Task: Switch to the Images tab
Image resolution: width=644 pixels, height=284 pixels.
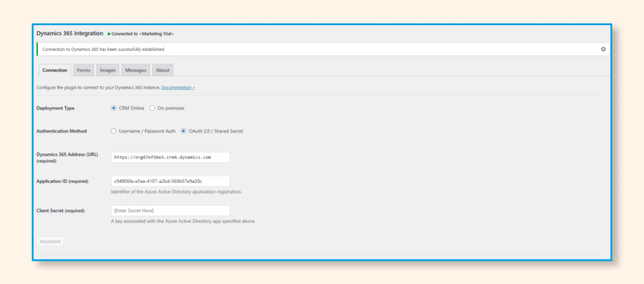Action: (108, 70)
